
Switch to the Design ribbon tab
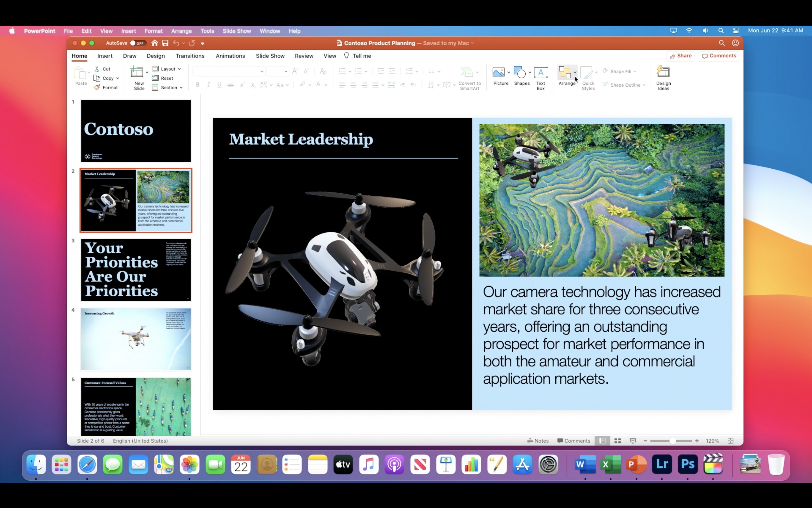coord(156,56)
